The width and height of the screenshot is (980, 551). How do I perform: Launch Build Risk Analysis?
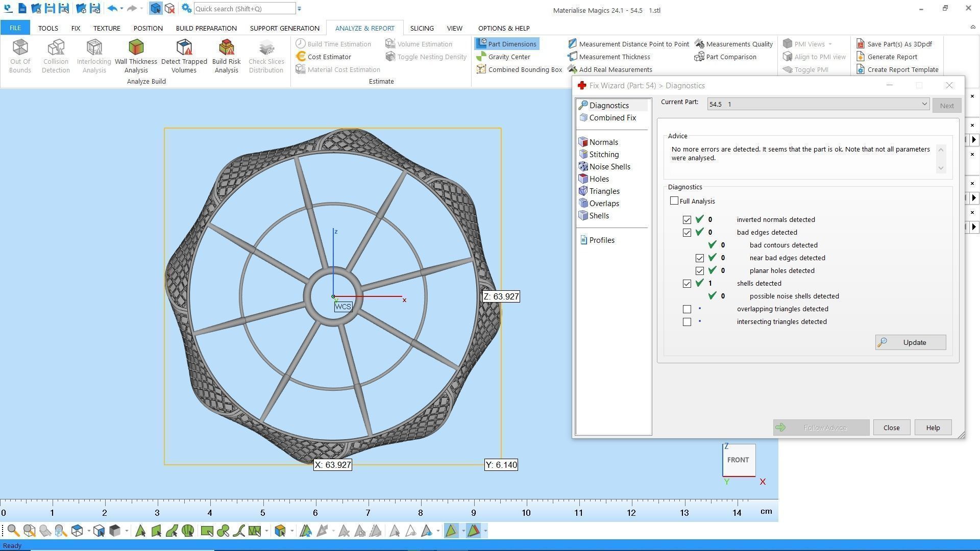pyautogui.click(x=226, y=56)
